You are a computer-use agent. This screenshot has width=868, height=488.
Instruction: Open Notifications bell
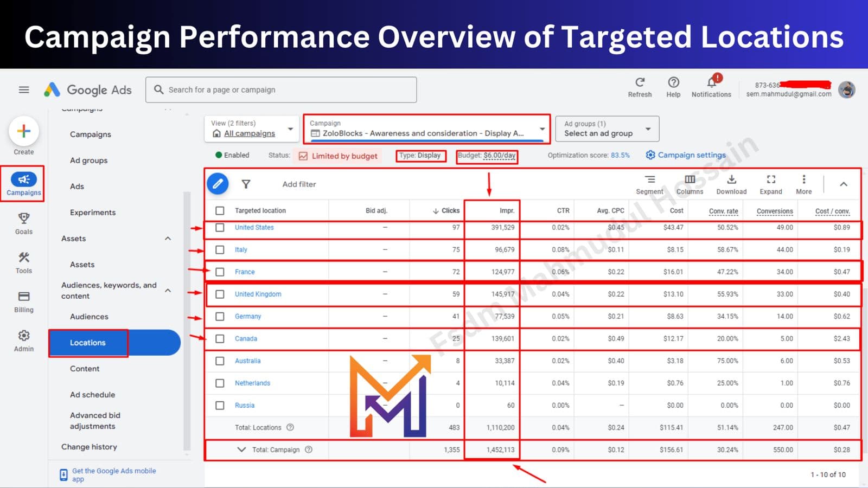point(711,82)
